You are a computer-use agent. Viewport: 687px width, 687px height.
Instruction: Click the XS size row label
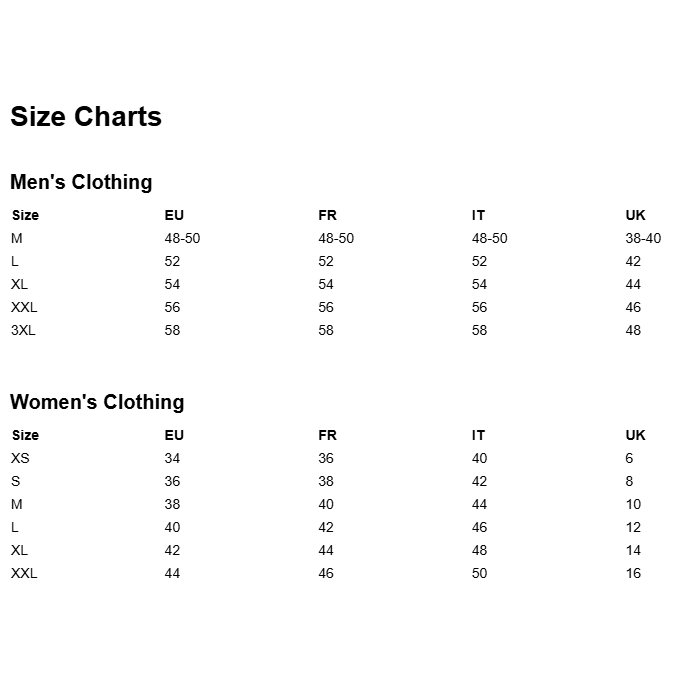(20, 458)
